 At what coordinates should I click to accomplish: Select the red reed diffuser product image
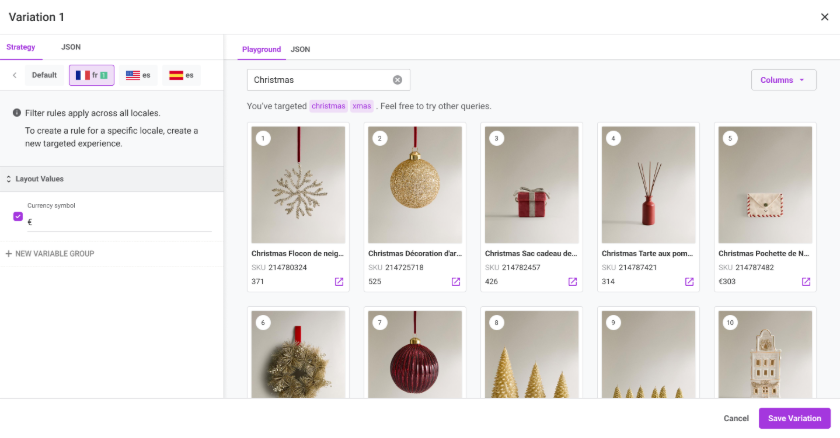pyautogui.click(x=649, y=185)
